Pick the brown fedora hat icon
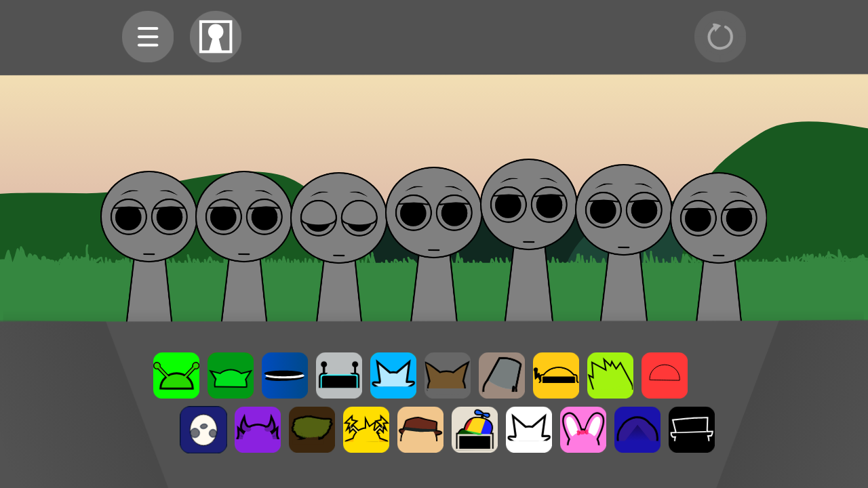Image resolution: width=868 pixels, height=488 pixels. point(420,430)
